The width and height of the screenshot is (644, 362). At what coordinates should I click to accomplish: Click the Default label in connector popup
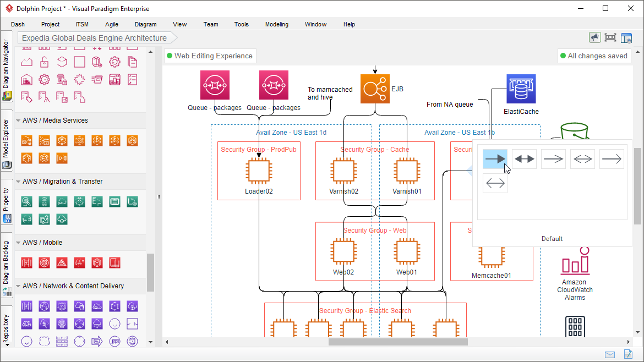coord(552,239)
